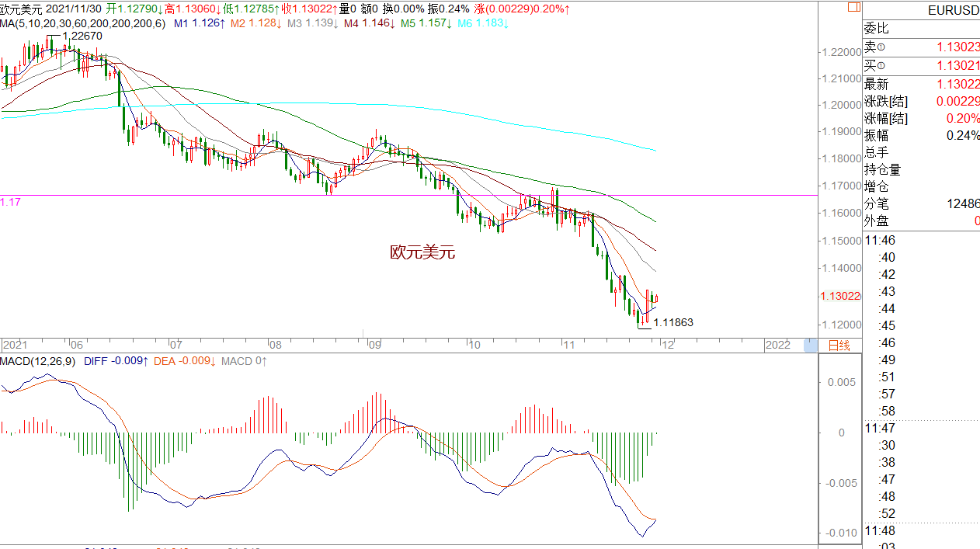Click the MA(5,10,20,30,60,200,200,200,6) indicator label

[x=83, y=23]
